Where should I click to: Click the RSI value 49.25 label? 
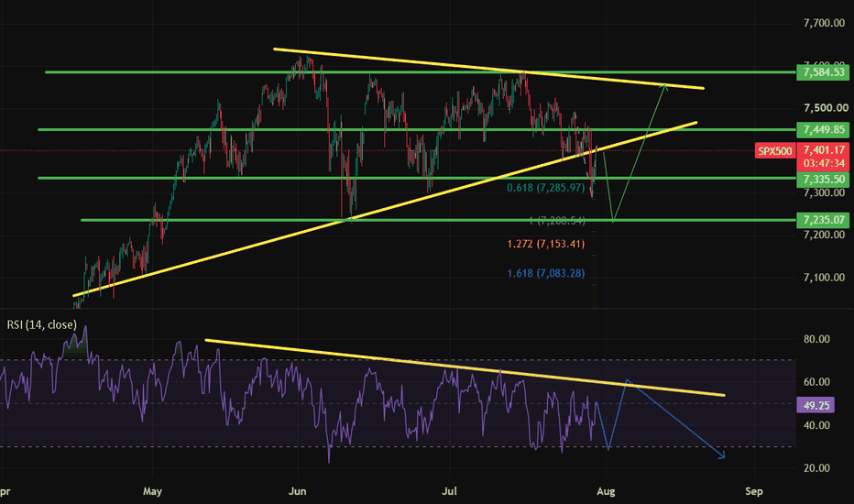click(x=816, y=405)
